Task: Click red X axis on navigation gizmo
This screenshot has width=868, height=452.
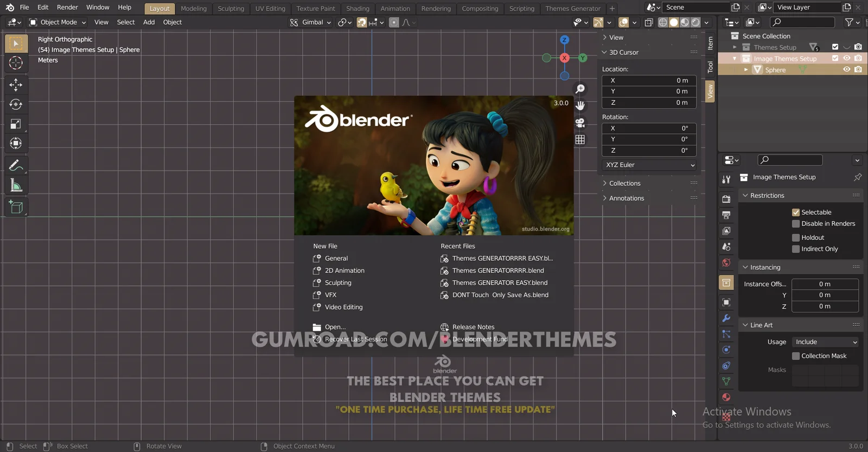Action: pyautogui.click(x=564, y=58)
